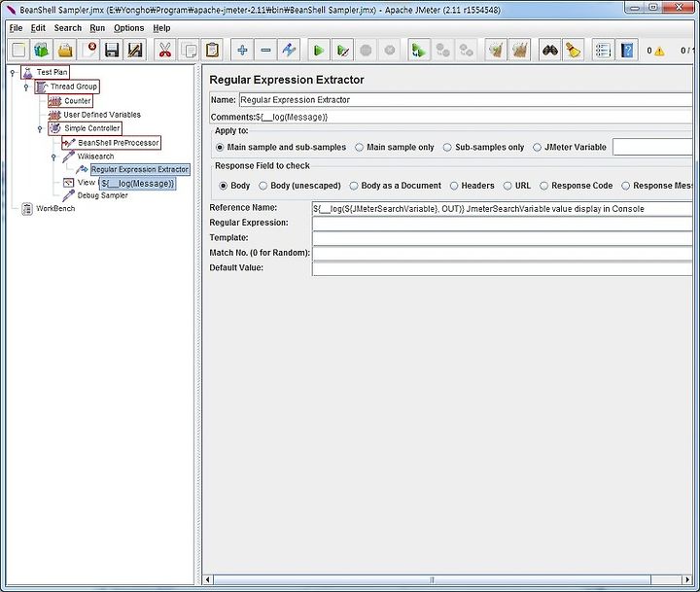Image resolution: width=700 pixels, height=592 pixels.
Task: Open the Help menu
Action: point(161,27)
